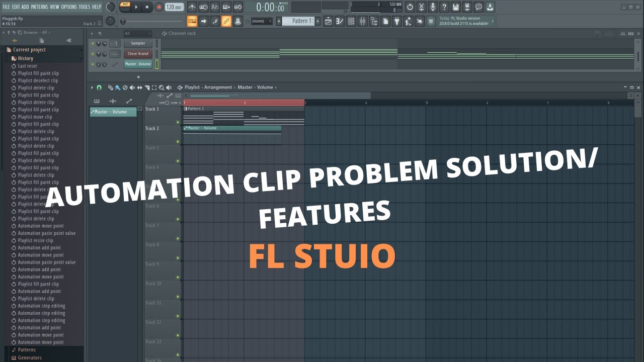Click the Play button in transport
This screenshot has height=362, width=644.
(136, 7)
